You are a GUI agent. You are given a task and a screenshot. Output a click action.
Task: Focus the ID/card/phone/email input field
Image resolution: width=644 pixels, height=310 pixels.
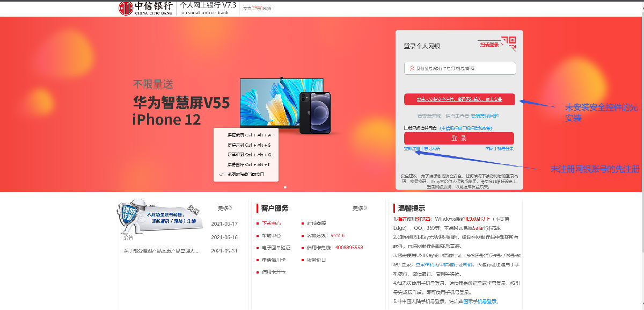point(460,68)
